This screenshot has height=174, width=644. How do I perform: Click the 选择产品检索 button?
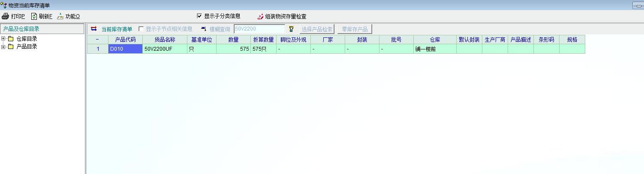(x=317, y=29)
